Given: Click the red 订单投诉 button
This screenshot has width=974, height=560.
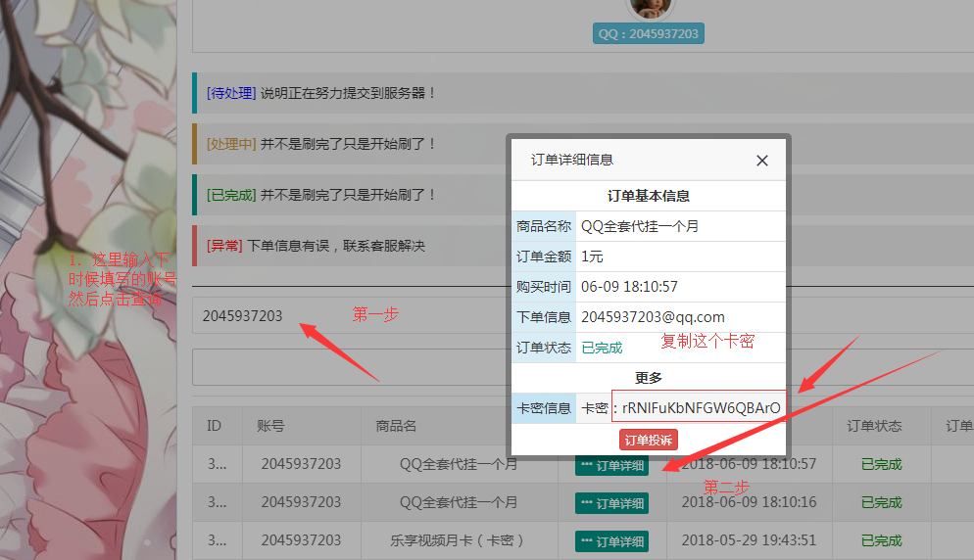Looking at the screenshot, I should tap(649, 440).
